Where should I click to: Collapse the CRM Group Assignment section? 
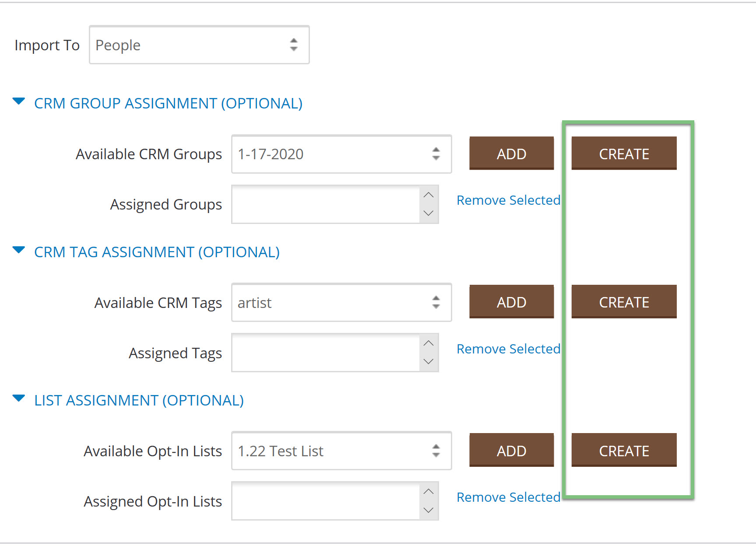19,101
